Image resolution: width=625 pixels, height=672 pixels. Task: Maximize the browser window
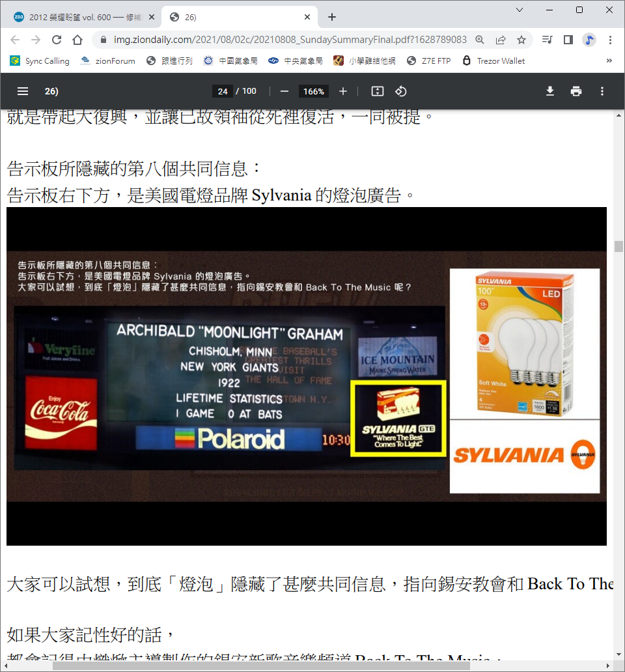point(579,10)
